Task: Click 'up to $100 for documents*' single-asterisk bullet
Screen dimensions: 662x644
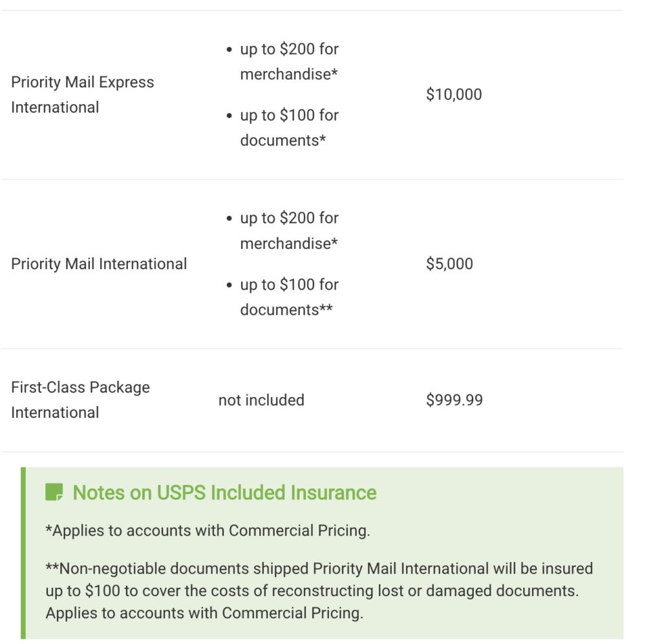Action: pyautogui.click(x=289, y=127)
